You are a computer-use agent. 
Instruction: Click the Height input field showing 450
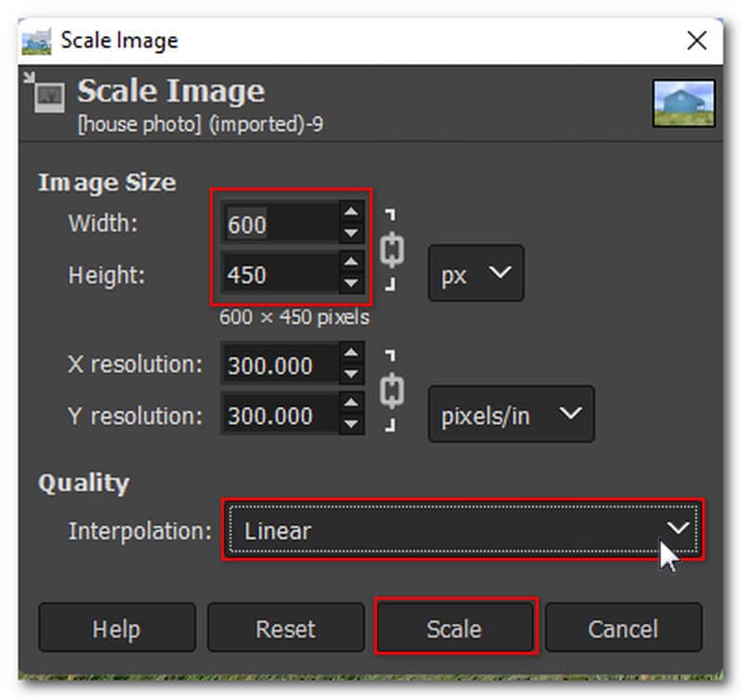(x=280, y=274)
